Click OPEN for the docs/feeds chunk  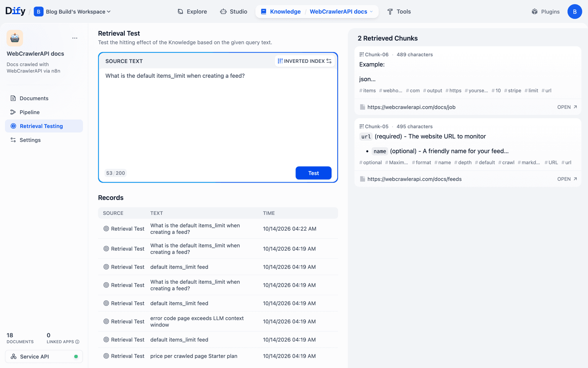(x=567, y=179)
